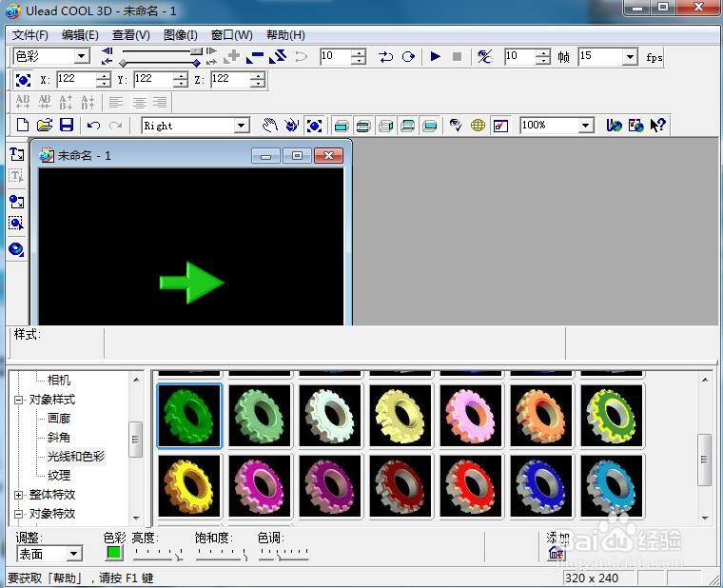Screen dimensions: 723x588
Task: Click the Insert geometric object tool
Action: coord(16,249)
